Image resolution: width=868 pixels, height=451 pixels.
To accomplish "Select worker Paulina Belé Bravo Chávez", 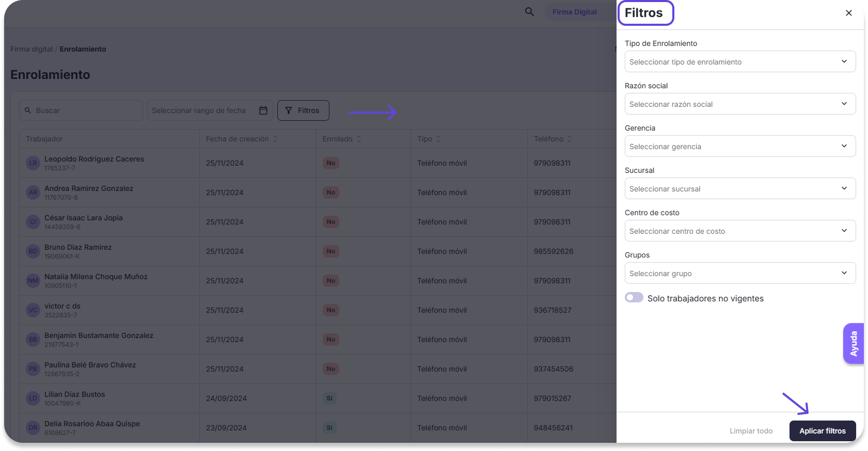I will [90, 365].
